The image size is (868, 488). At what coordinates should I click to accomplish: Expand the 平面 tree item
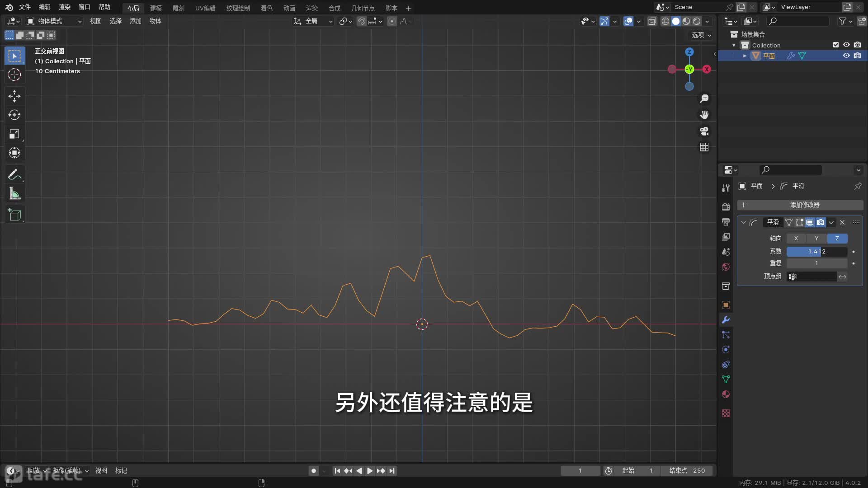coord(745,56)
